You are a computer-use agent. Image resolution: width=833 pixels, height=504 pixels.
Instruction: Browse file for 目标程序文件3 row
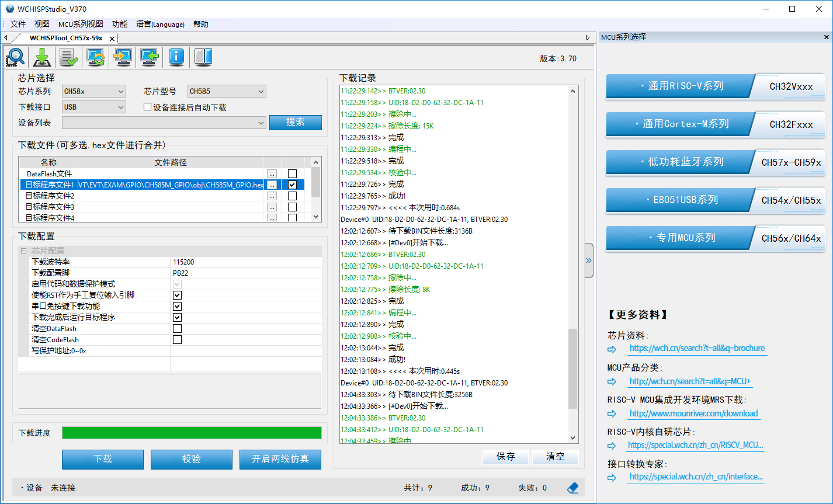tap(272, 207)
